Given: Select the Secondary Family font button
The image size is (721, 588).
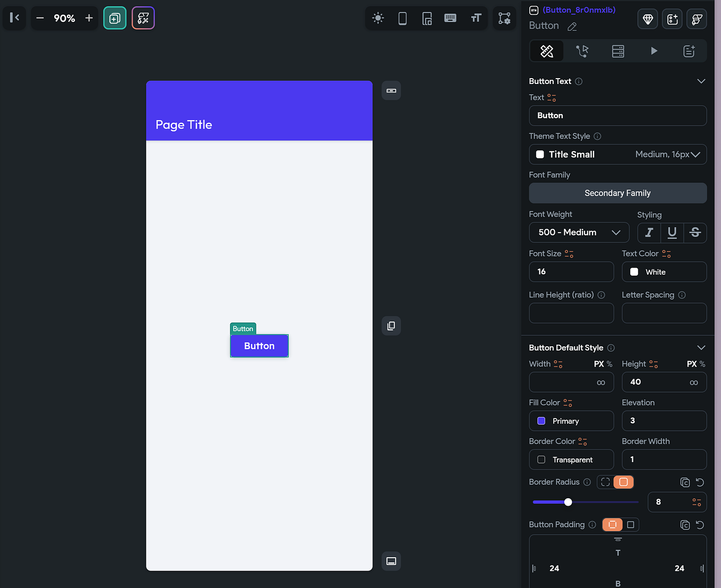Looking at the screenshot, I should tap(617, 193).
